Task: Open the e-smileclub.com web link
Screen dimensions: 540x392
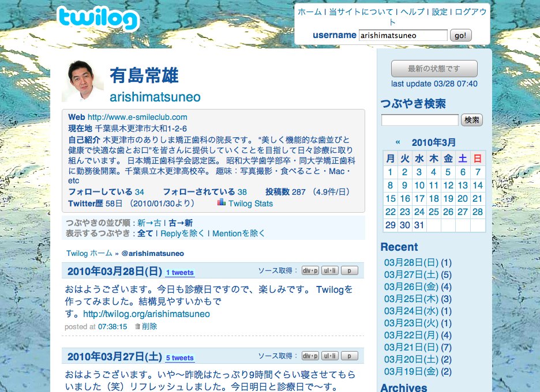Action: 137,117
